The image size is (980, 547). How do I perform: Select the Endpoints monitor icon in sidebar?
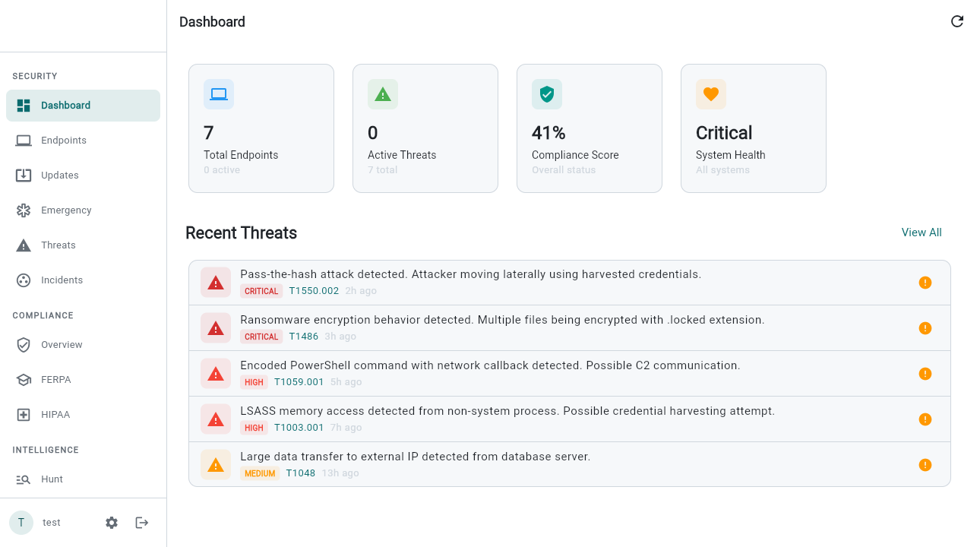23,140
